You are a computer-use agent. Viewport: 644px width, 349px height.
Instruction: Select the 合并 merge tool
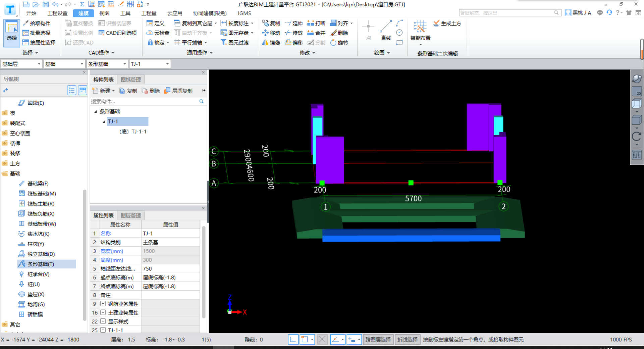point(316,33)
